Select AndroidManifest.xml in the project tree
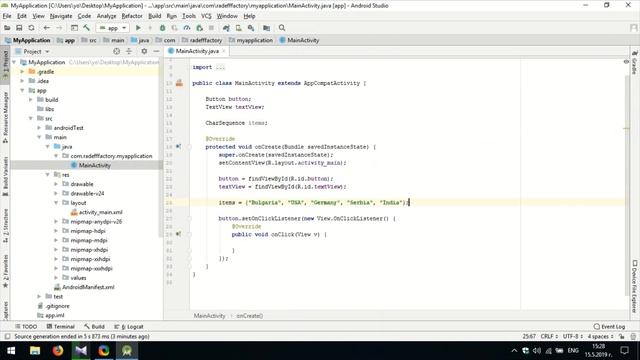 point(84,287)
